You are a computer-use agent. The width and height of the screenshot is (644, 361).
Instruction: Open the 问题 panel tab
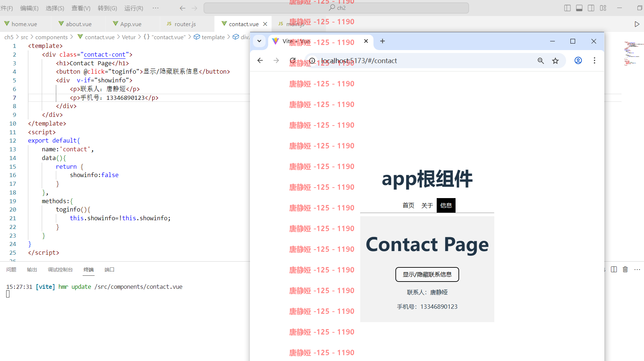click(x=11, y=270)
